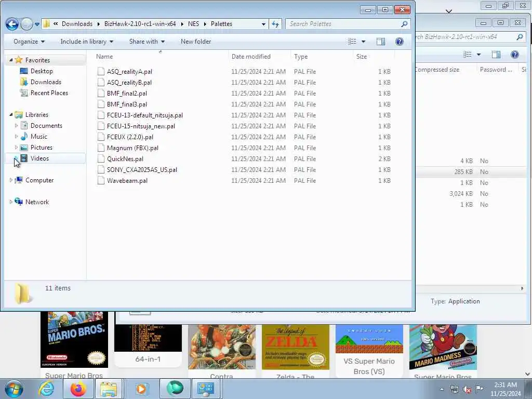532x399 pixels.
Task: Open Windows Explorer taskbar button
Action: point(109,389)
